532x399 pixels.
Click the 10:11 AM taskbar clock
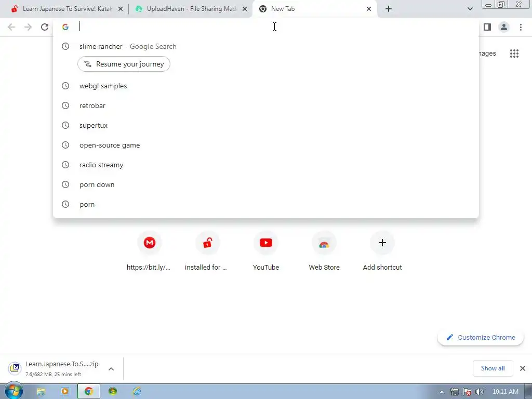point(505,392)
